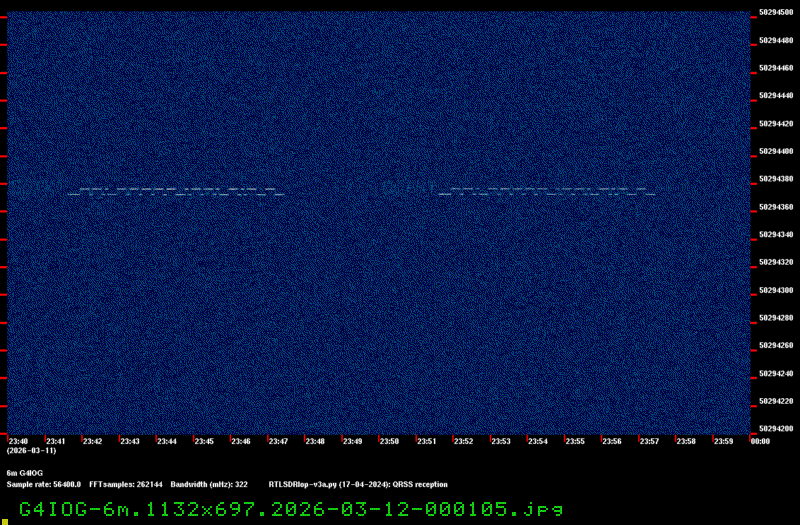Click the small yellow marker at bottom-left

tap(5, 522)
